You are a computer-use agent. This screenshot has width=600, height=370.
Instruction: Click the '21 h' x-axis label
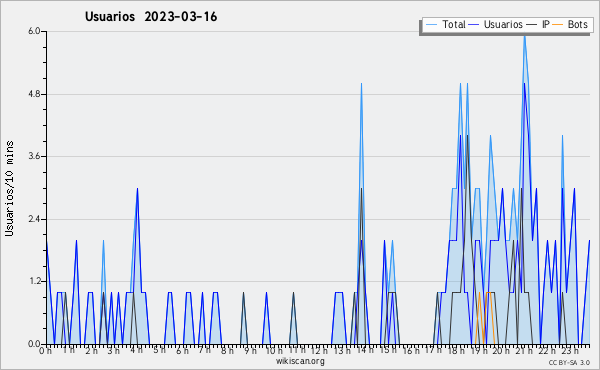524,350
